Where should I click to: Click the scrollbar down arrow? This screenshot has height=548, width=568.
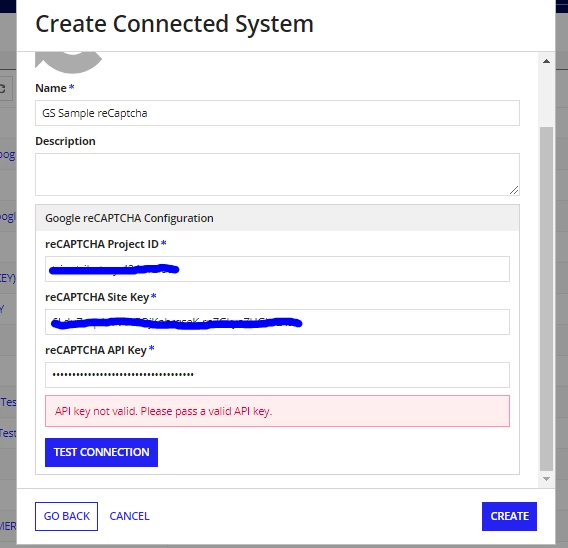(546, 479)
